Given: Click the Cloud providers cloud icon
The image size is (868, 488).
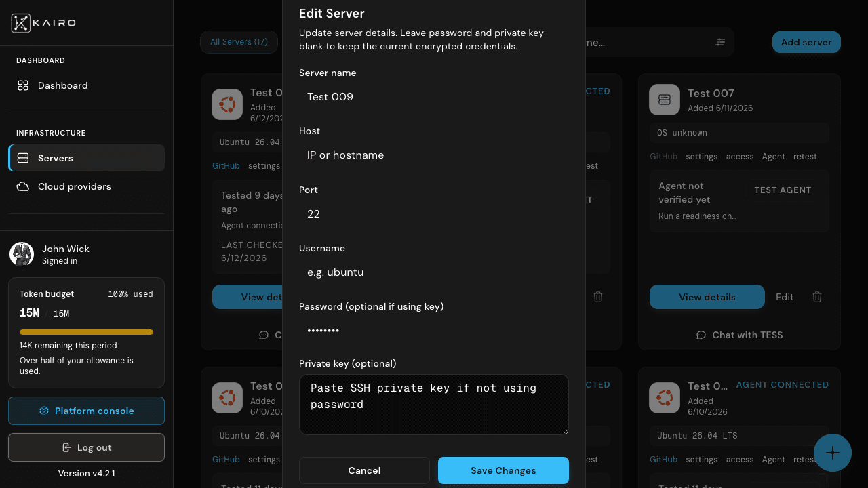Looking at the screenshot, I should click(23, 186).
